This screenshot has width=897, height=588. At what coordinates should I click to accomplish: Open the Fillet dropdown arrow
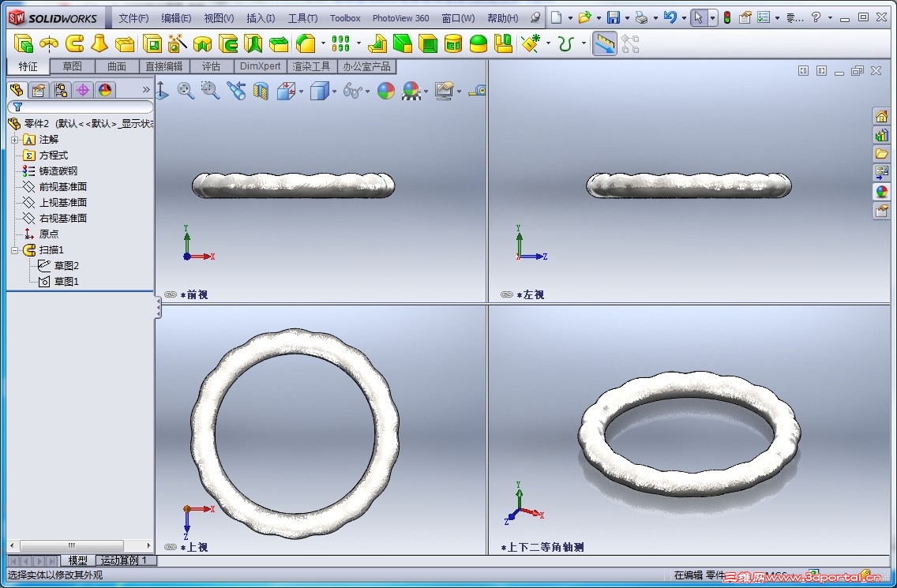(323, 43)
